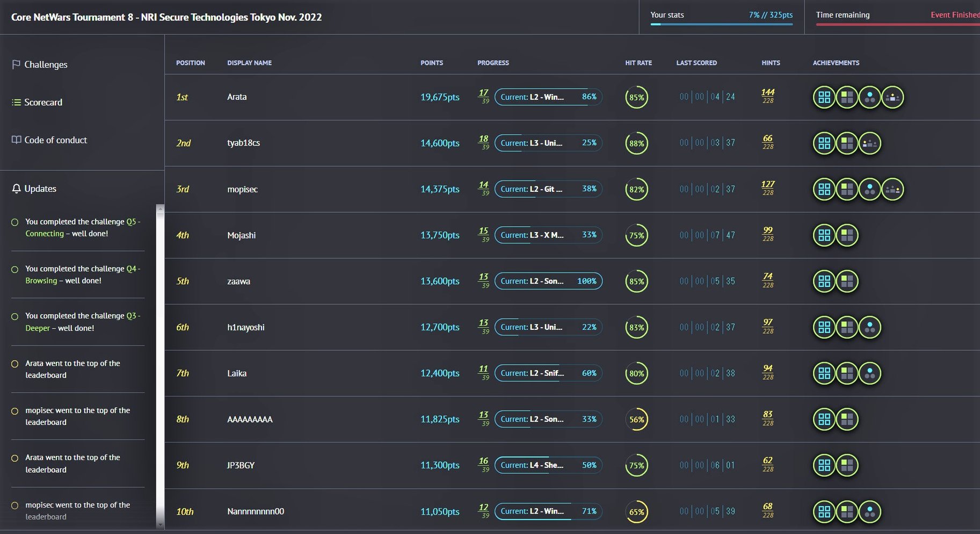Viewport: 980px width, 534px height.
Task: Click Arata's 85% hit rate circle
Action: pyautogui.click(x=636, y=97)
